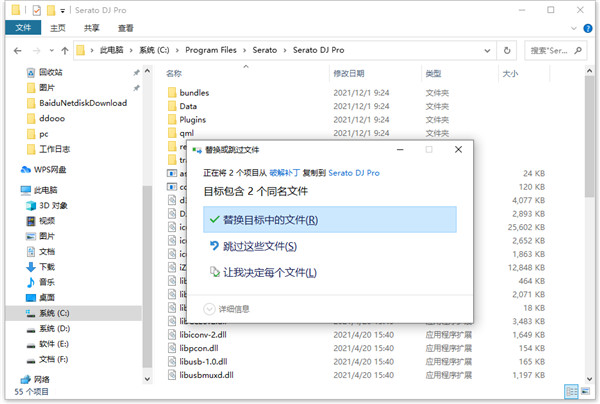
Task: Select the libpcon.dll file
Action: [199, 348]
